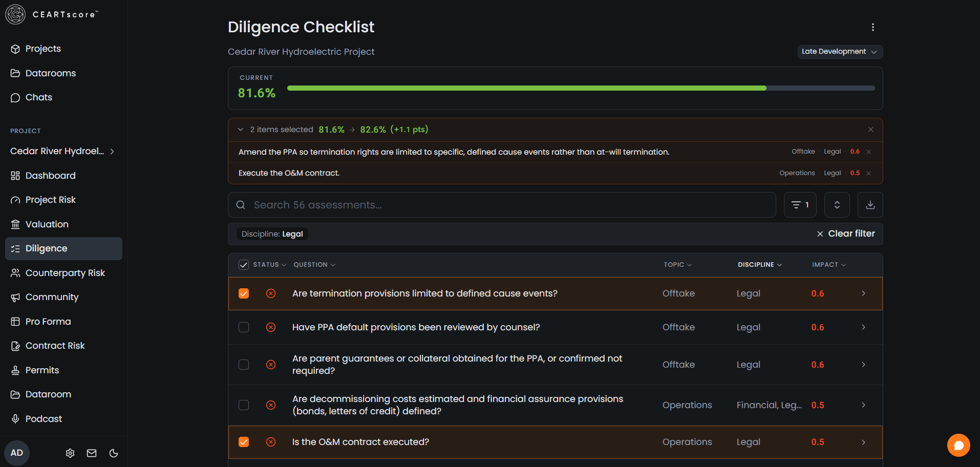Open details arrow for PPA default provisions row
The width and height of the screenshot is (980, 467).
tap(863, 327)
